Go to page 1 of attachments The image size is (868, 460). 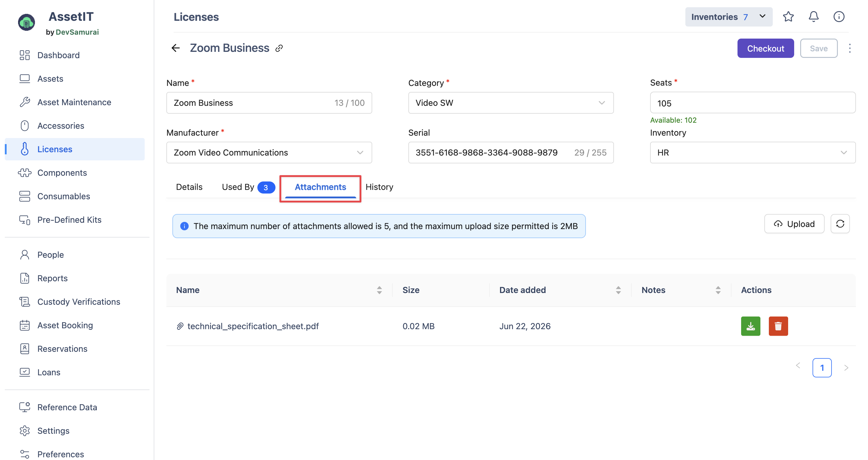pos(822,368)
